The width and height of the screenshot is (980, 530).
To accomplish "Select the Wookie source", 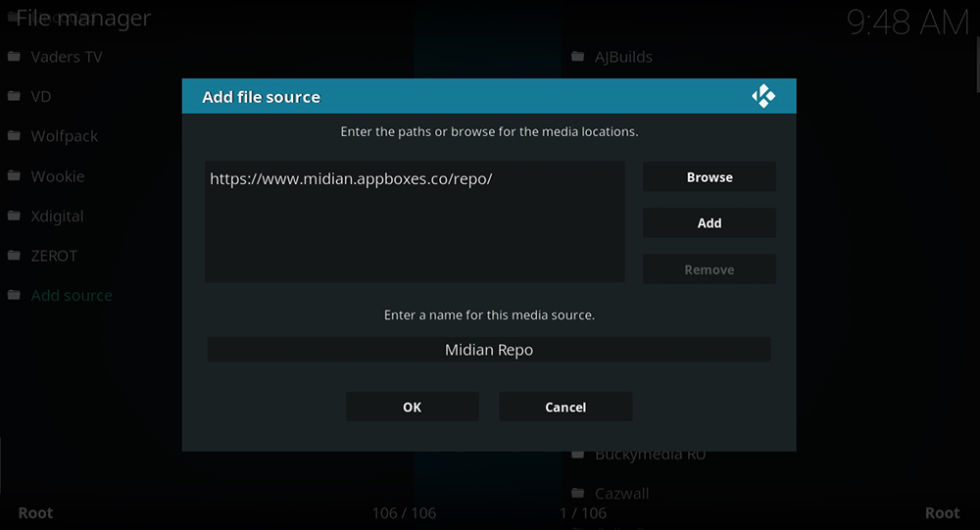I will (58, 176).
